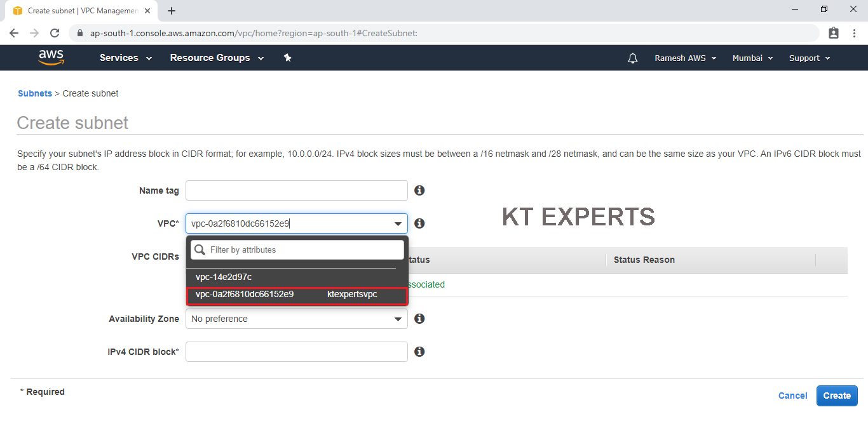Click info icon beside Availability Zone
The height and width of the screenshot is (426, 868).
[x=419, y=319]
